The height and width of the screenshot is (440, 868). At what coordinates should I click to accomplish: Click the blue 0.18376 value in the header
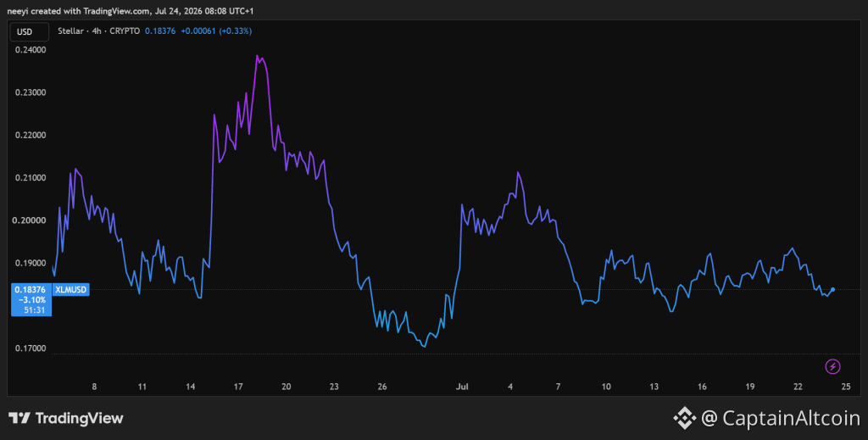click(x=160, y=31)
